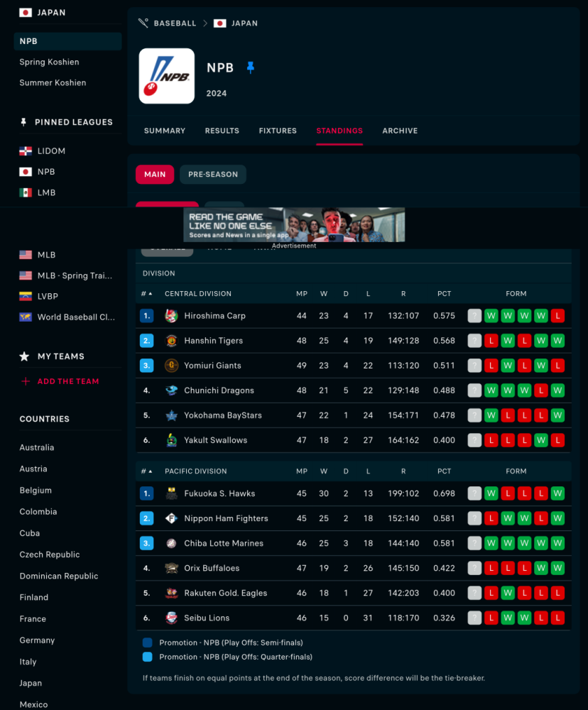
Task: Click the baseball bat icon in breadcrumb
Action: pos(143,23)
